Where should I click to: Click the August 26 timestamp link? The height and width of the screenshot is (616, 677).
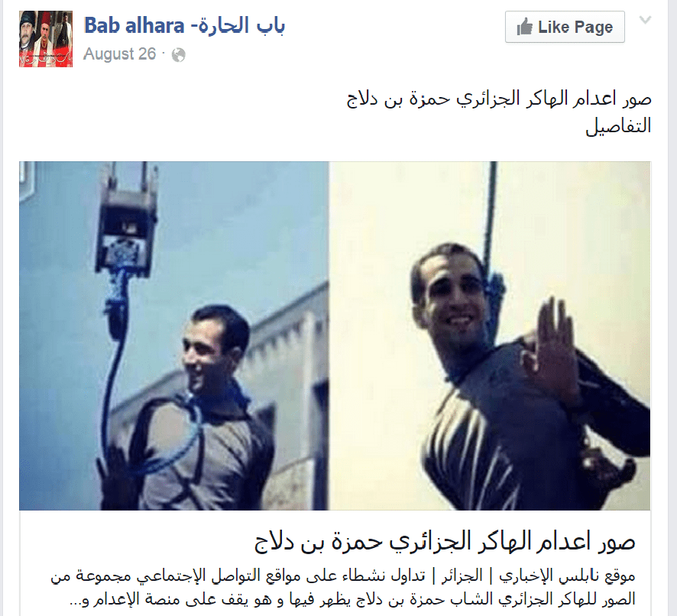pos(120,54)
